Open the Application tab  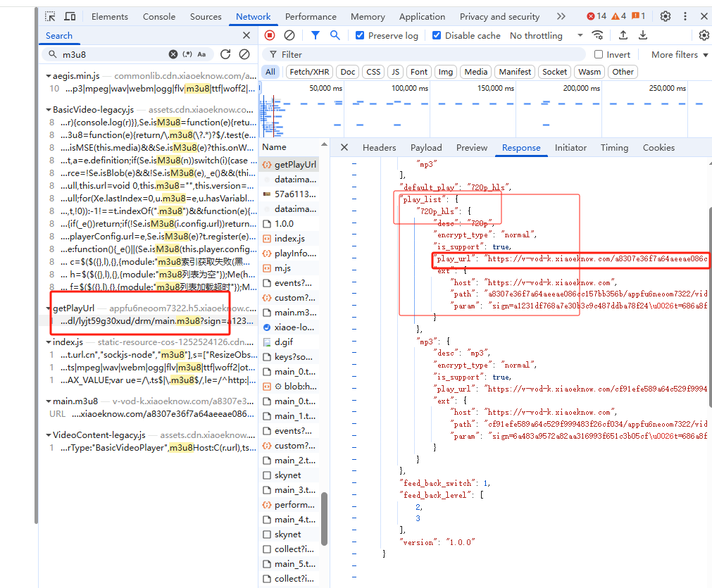pyautogui.click(x=423, y=17)
